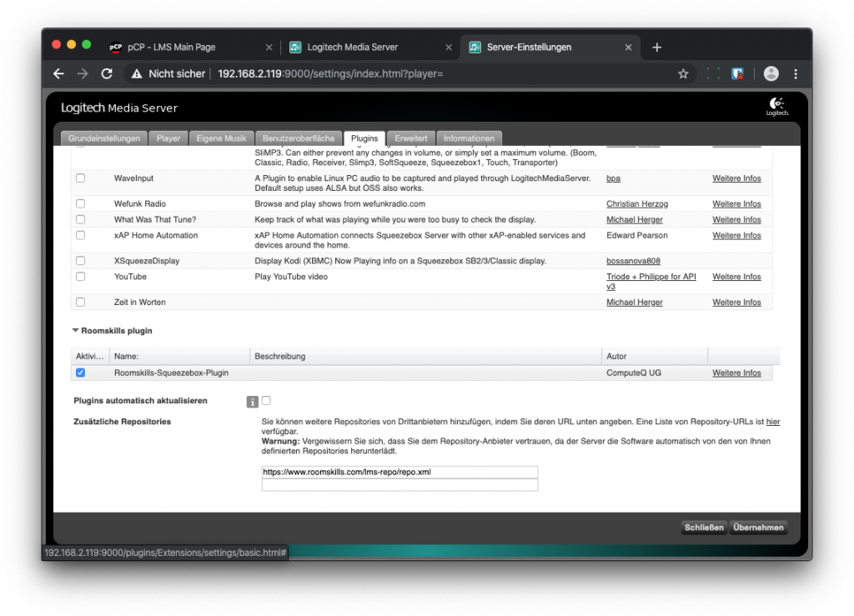Switch to the Player tab
The height and width of the screenshot is (616, 854).
(x=168, y=138)
